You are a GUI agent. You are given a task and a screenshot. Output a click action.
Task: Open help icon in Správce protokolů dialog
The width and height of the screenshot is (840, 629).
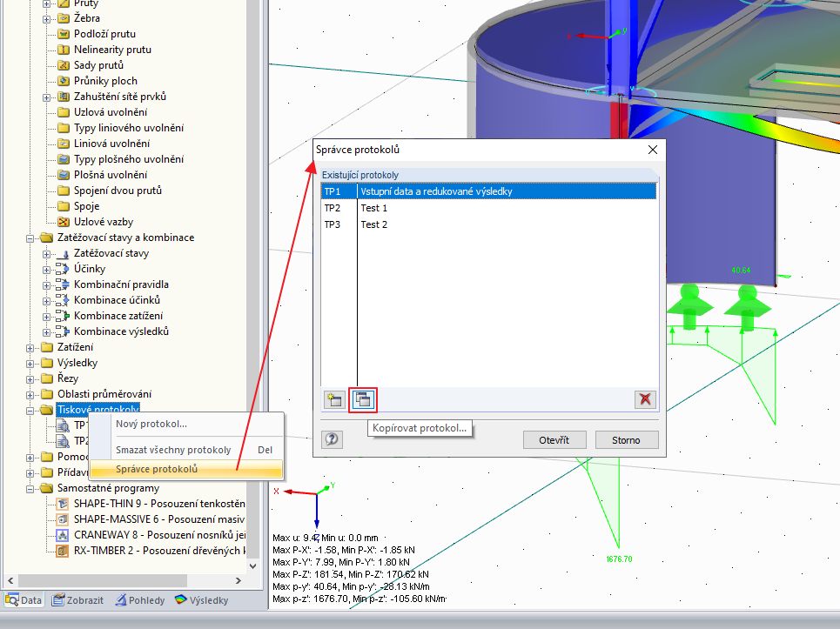[332, 439]
